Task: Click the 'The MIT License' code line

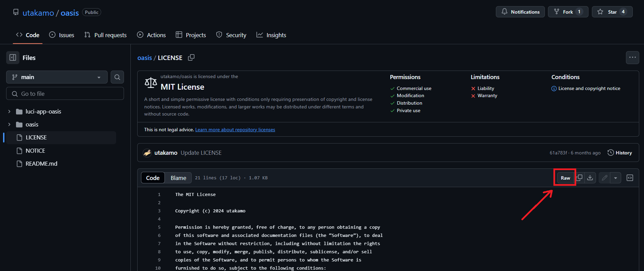Action: 195,195
